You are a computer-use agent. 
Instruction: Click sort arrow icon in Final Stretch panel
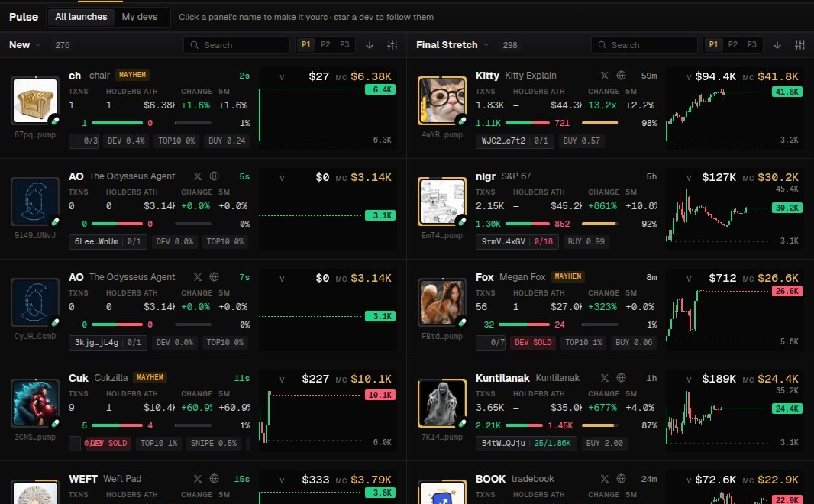pyautogui.click(x=777, y=45)
